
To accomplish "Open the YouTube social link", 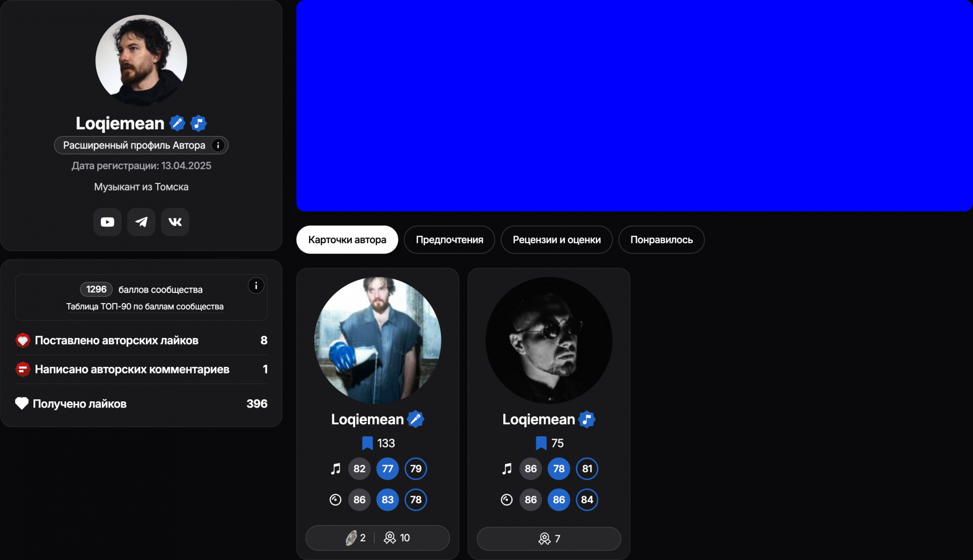I will pyautogui.click(x=107, y=222).
